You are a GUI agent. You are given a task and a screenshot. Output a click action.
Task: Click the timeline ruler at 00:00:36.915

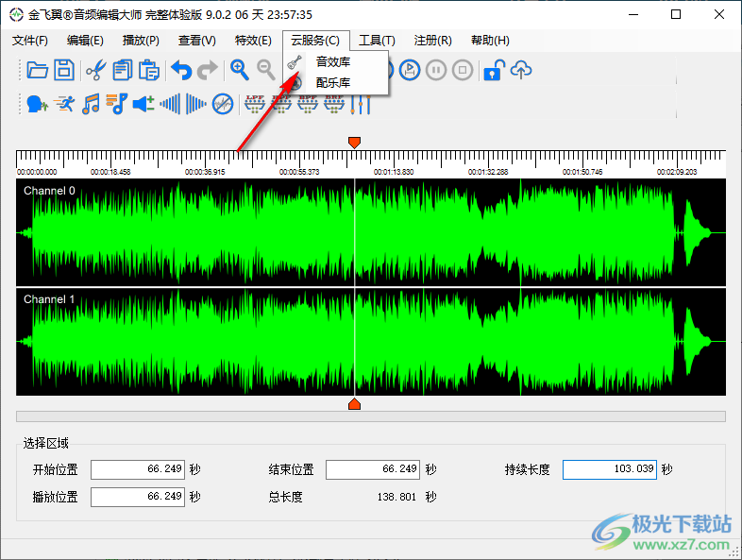pyautogui.click(x=205, y=172)
